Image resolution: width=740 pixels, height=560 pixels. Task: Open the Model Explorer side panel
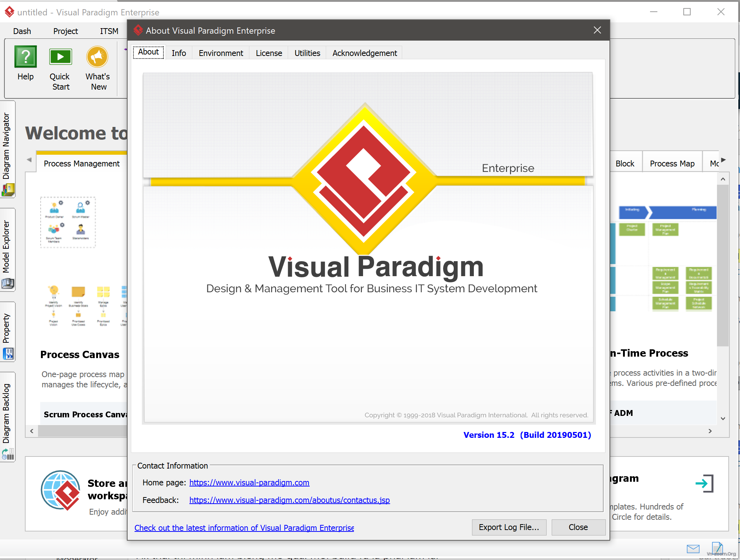[x=7, y=249]
